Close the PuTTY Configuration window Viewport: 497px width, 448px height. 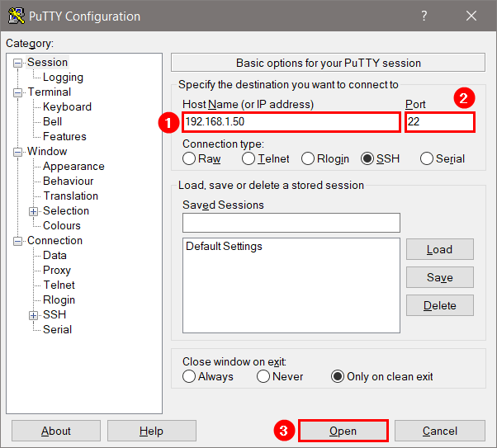coord(471,16)
